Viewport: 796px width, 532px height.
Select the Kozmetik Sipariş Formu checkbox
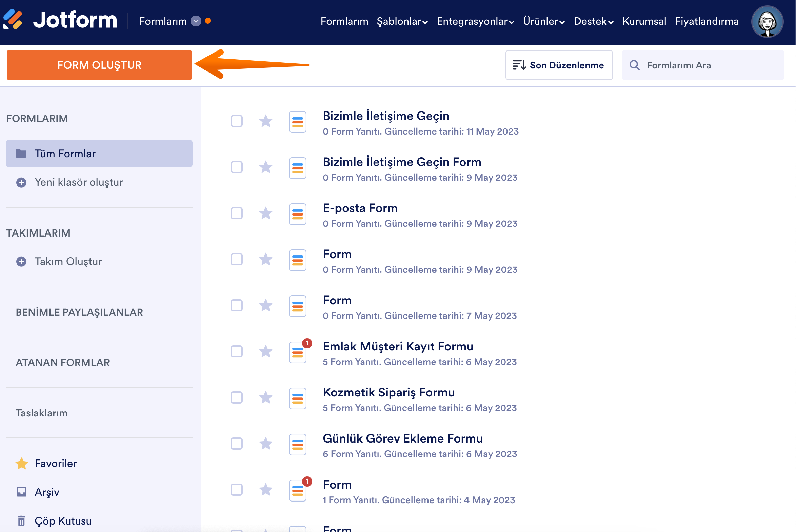236,397
